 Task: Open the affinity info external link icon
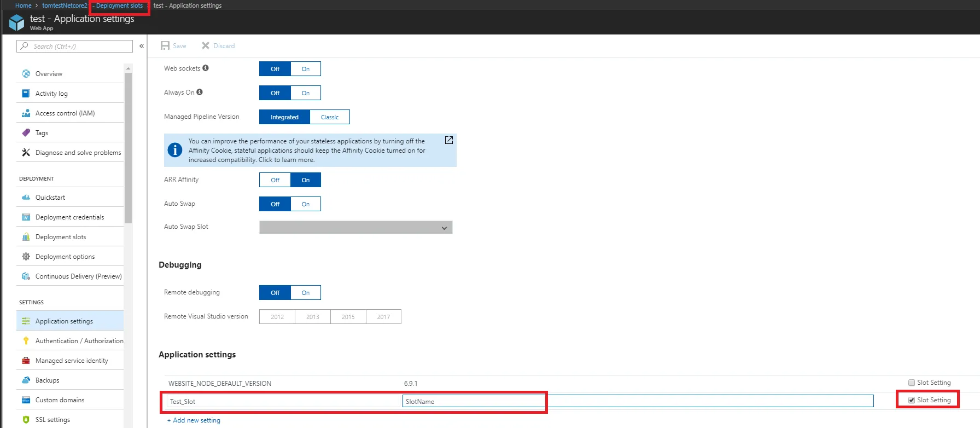point(449,140)
